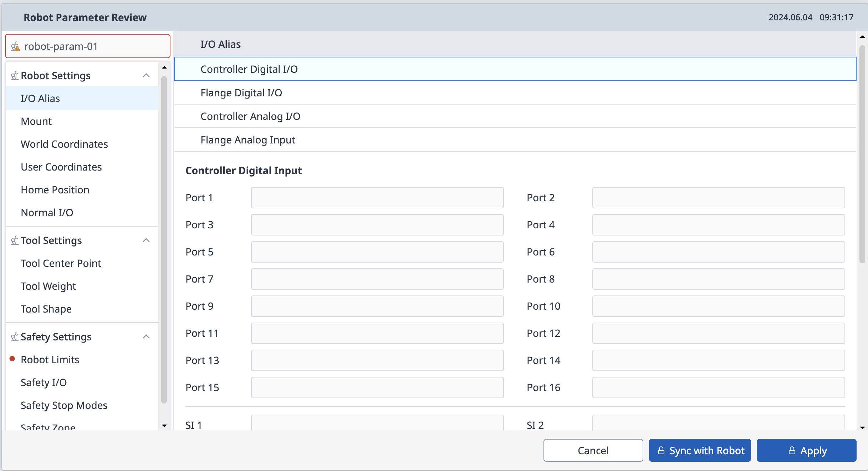This screenshot has height=471, width=868.
Task: Select the Flange Digital I/O tab
Action: [x=241, y=93]
